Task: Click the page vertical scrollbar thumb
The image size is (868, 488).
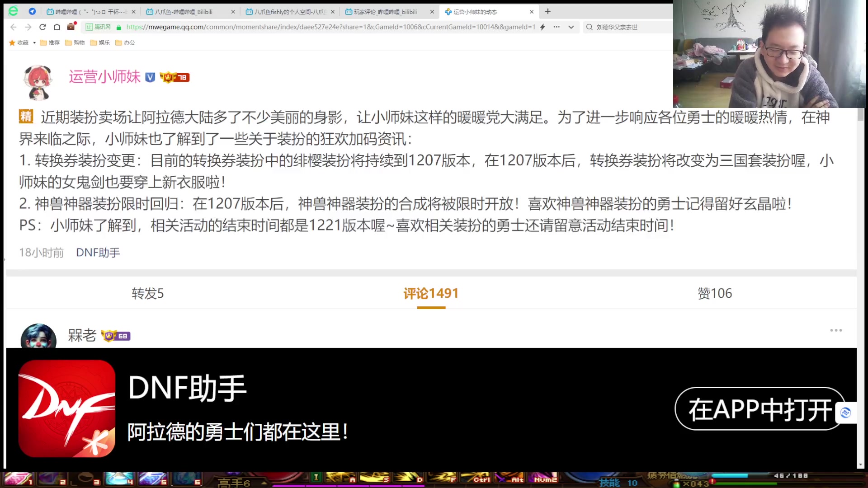Action: pos(860,114)
